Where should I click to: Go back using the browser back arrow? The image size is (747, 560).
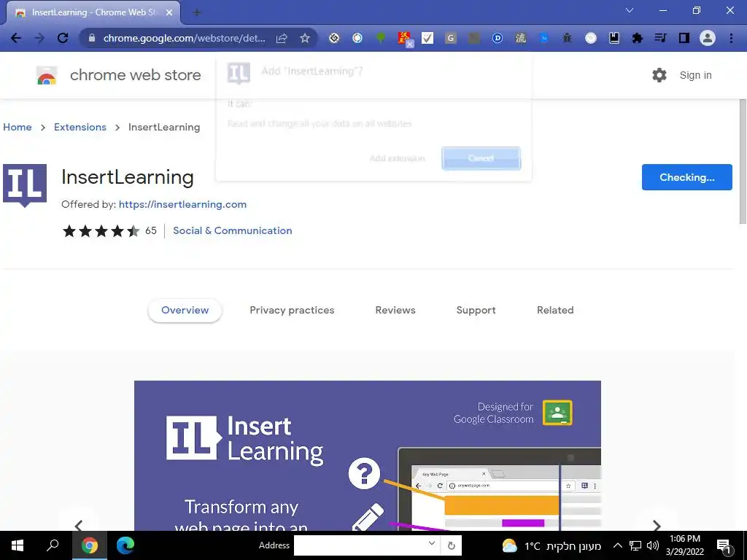tap(16, 38)
